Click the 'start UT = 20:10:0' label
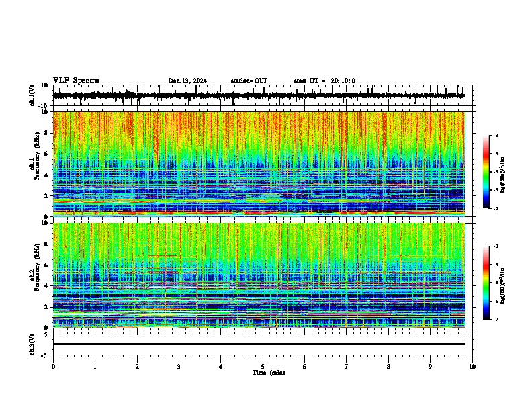This screenshot has height=411, width=532. click(x=324, y=81)
